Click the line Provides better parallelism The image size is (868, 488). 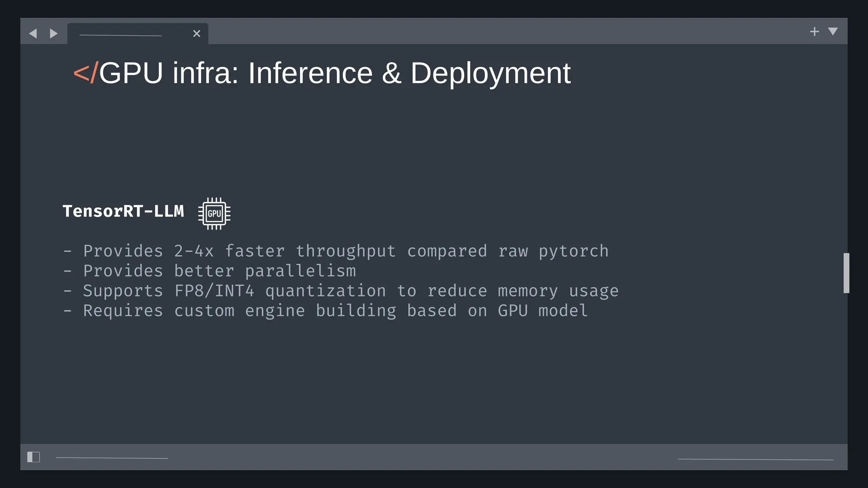pyautogui.click(x=209, y=271)
